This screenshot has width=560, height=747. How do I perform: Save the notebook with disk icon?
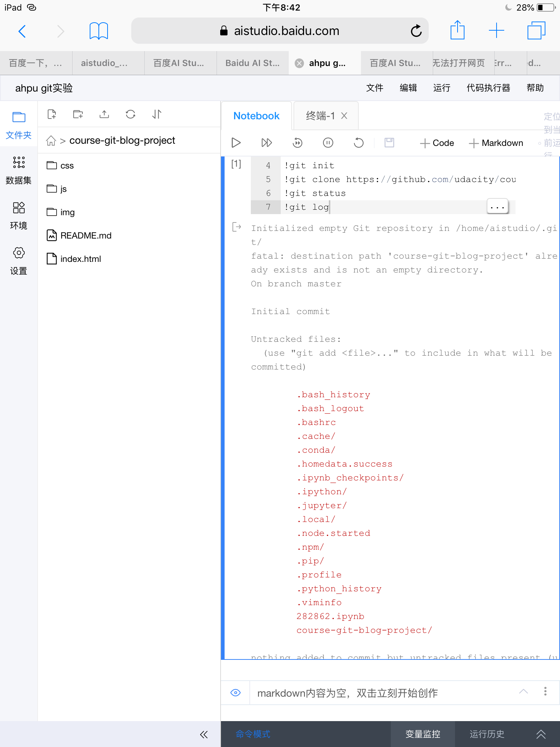(x=389, y=143)
